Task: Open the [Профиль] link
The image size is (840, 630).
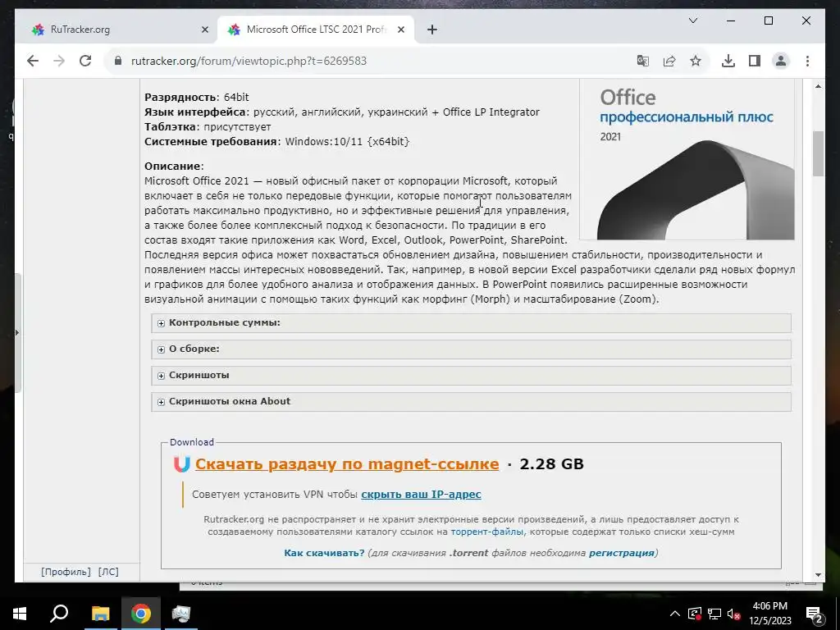Action: point(66,572)
